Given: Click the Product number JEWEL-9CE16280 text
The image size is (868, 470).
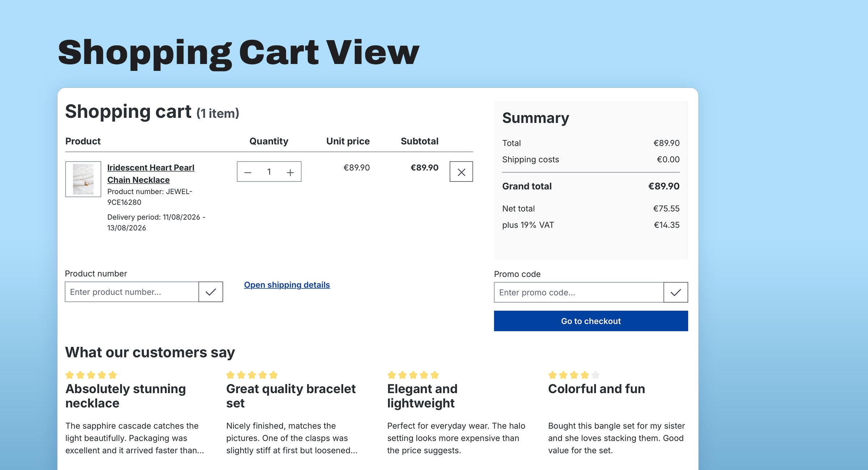Looking at the screenshot, I should pos(150,197).
